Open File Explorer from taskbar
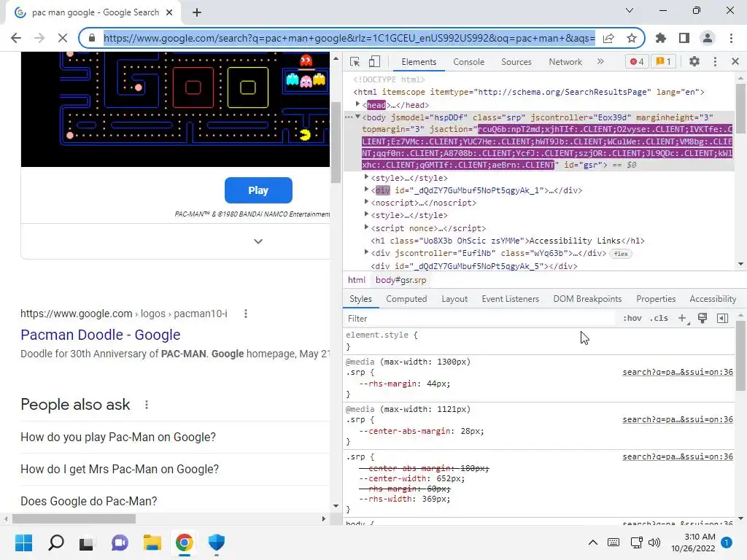The height and width of the screenshot is (560, 747). [152, 542]
